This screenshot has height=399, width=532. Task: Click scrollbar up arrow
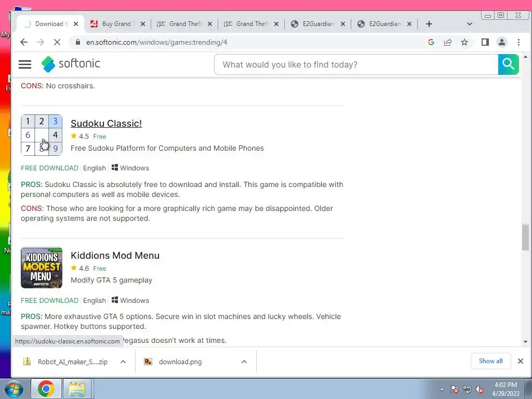(526, 57)
